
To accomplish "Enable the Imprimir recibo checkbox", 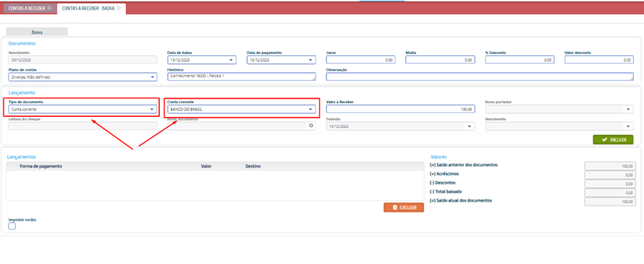I will coord(12,226).
